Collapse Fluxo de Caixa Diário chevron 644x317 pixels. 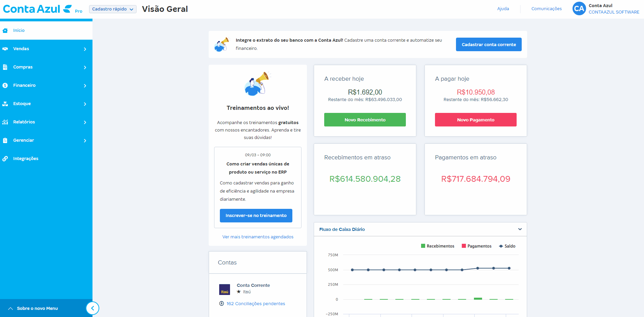(x=520, y=230)
